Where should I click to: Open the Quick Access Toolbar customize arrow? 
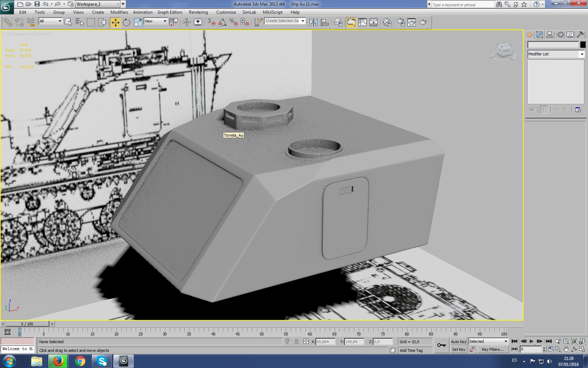[x=123, y=4]
